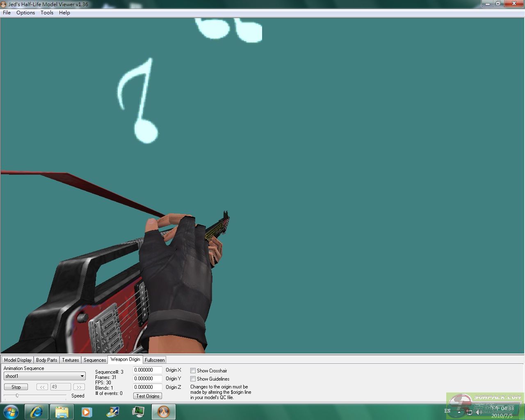The height and width of the screenshot is (420, 525).
Task: Show hidden tray icons arrow
Action: coord(459,412)
